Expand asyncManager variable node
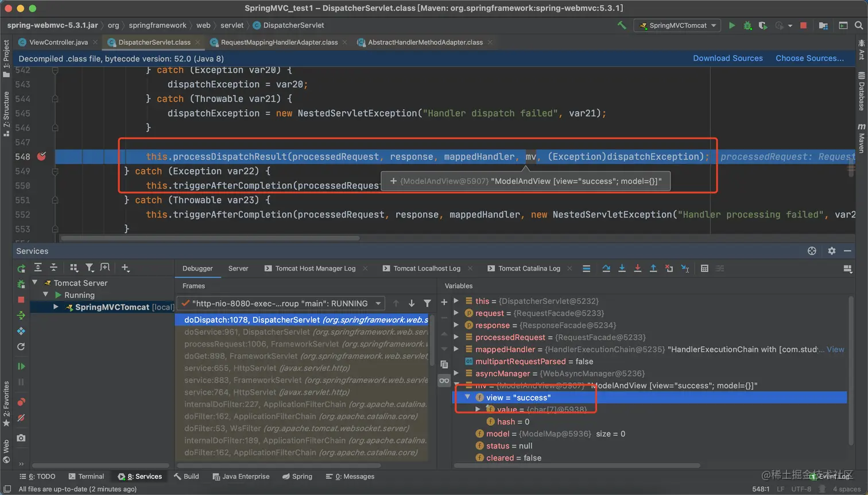 456,373
